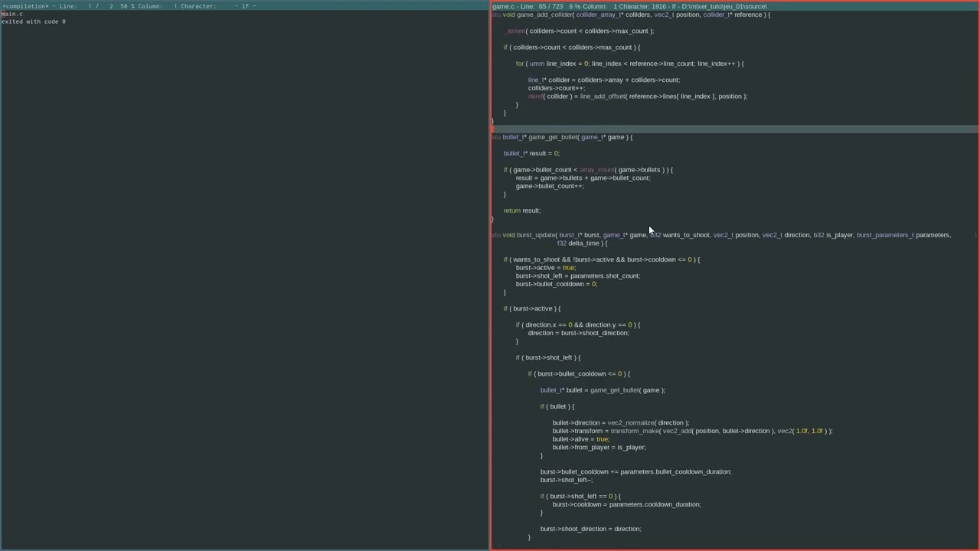
Task: Click the '_assert' call line
Action: click(579, 31)
